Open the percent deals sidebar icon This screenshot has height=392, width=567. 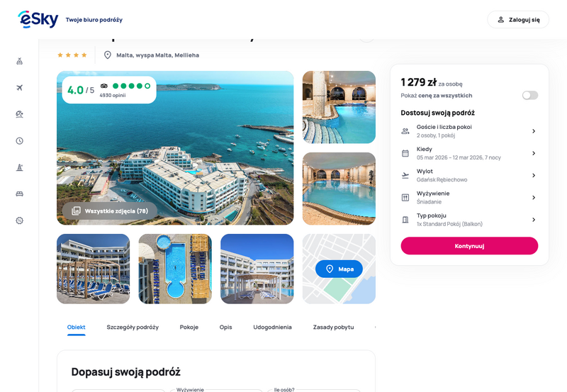[x=20, y=220]
